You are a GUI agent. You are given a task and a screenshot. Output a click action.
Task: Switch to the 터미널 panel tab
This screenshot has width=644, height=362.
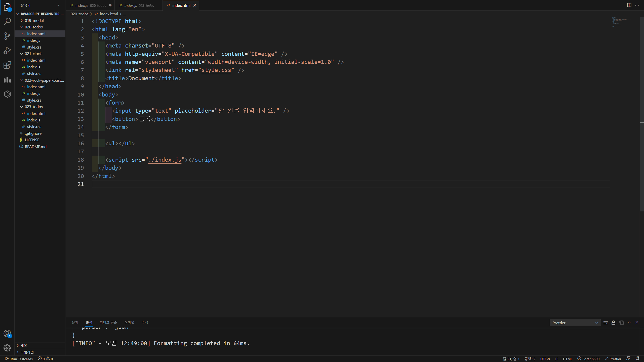click(x=129, y=323)
